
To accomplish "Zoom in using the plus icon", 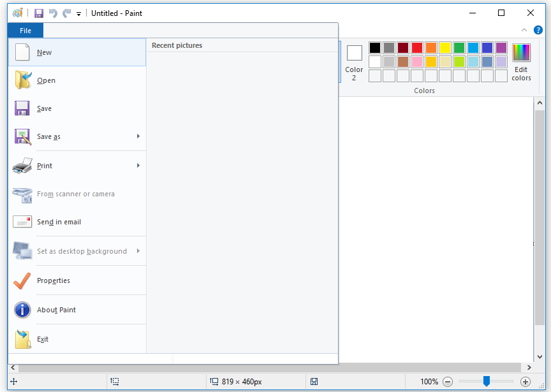I will 524,381.
